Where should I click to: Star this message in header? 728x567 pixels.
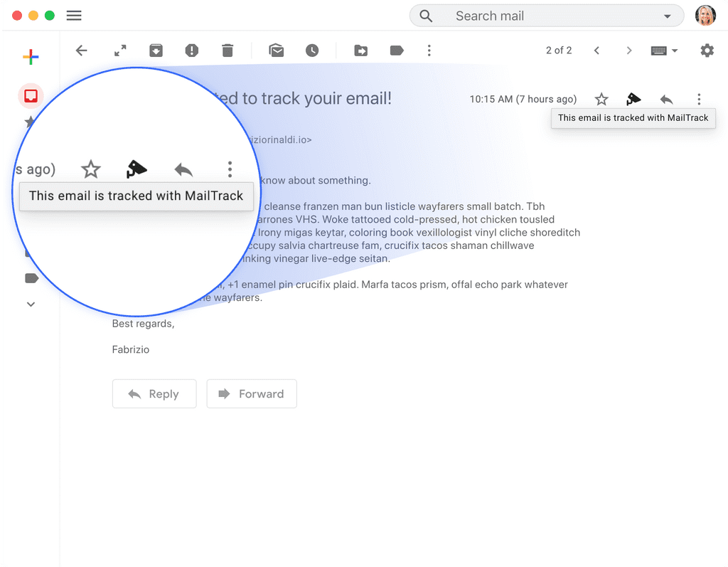click(x=601, y=99)
